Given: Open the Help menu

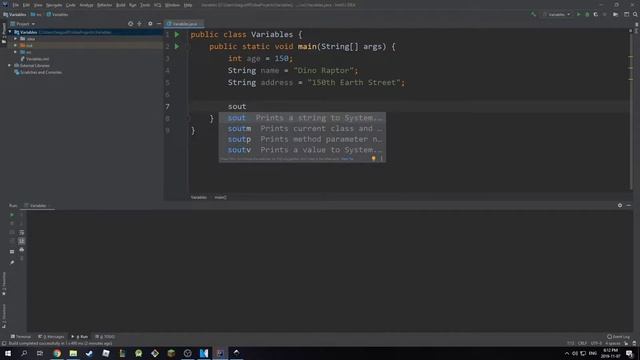Looking at the screenshot, I should coord(188,5).
